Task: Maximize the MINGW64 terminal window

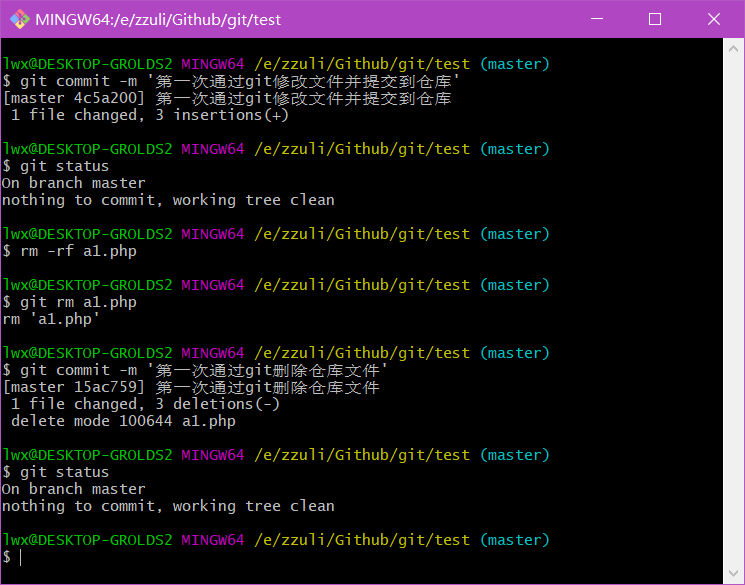Action: pos(655,19)
